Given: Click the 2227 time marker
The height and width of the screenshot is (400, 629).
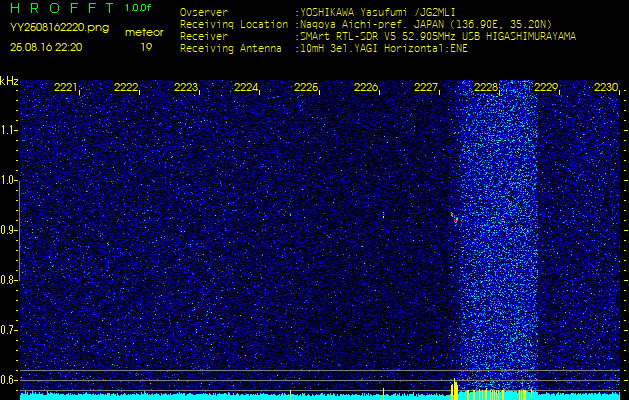Looking at the screenshot, I should [x=426, y=87].
